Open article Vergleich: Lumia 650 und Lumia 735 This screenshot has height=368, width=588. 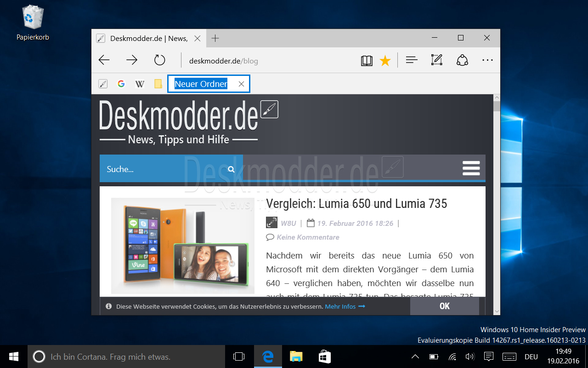pos(356,203)
